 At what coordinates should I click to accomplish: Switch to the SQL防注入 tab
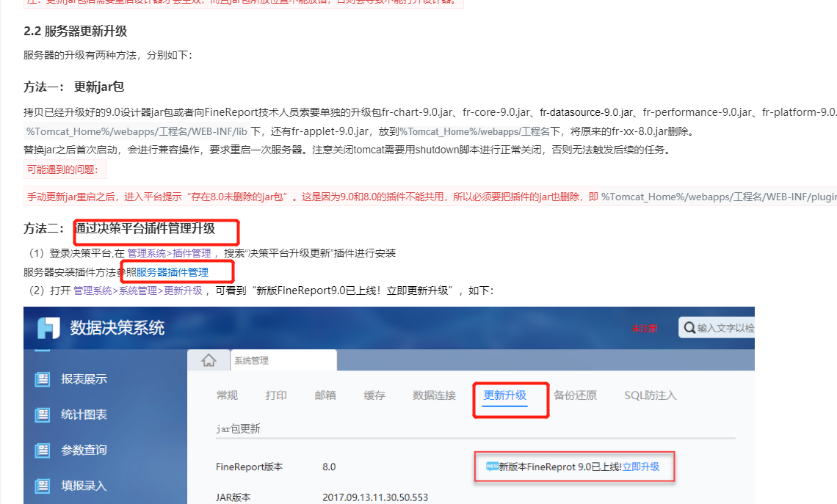[651, 395]
